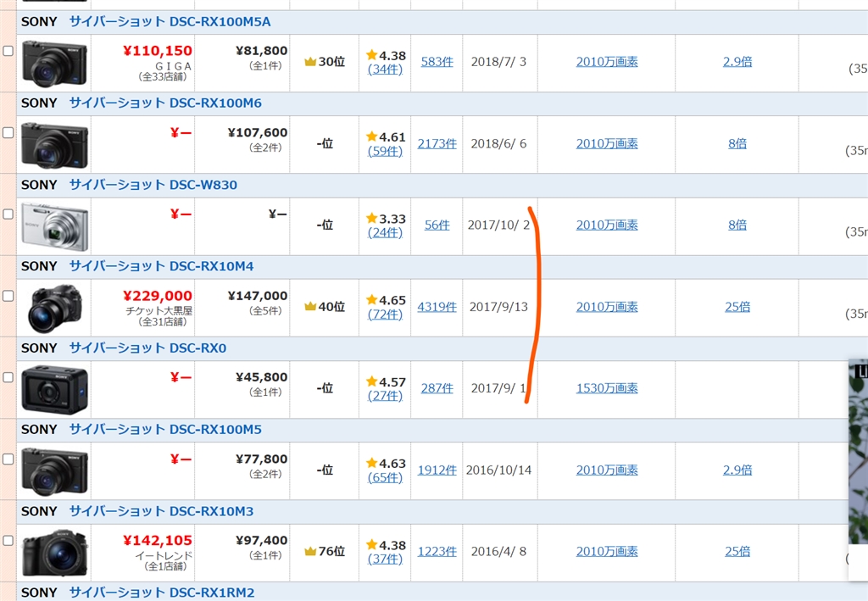Screen dimensions: 868x601
Task: Select the checkbox for DSC-RX10M3
Action: point(8,541)
